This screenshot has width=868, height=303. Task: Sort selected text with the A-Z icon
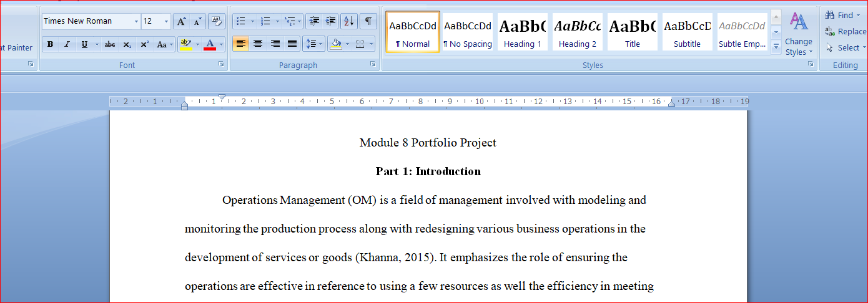click(349, 21)
